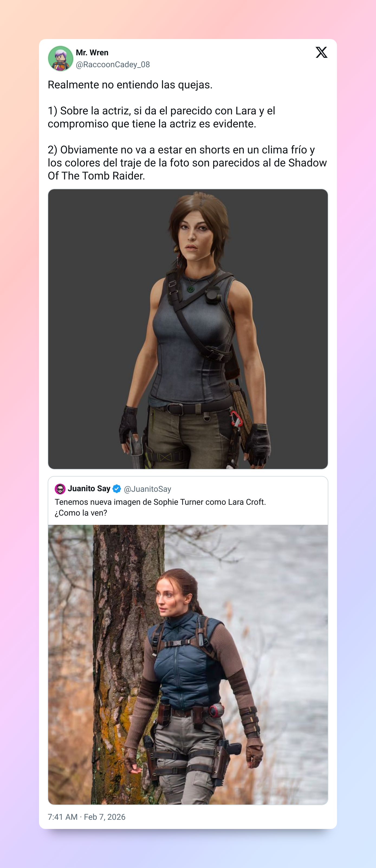Open quoted tweet text 'Tenemos nueva imagen'
This screenshot has width=376, height=868.
(x=160, y=502)
